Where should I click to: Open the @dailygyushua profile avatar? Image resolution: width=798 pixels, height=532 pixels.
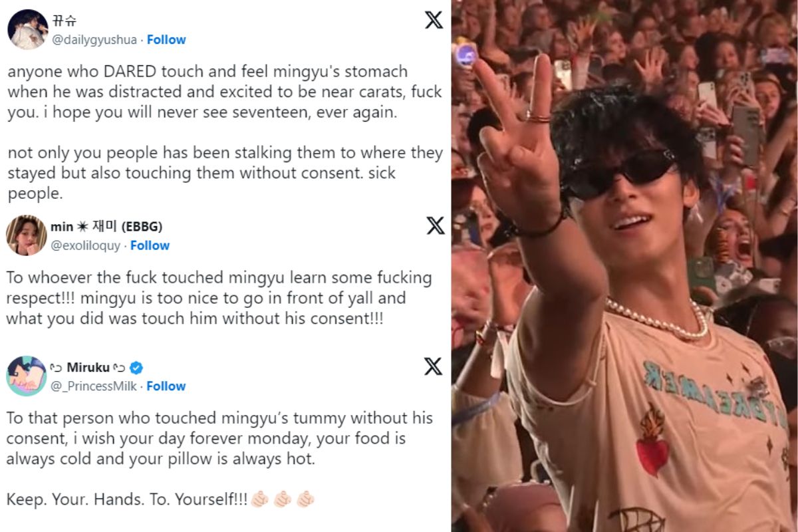coord(27,29)
